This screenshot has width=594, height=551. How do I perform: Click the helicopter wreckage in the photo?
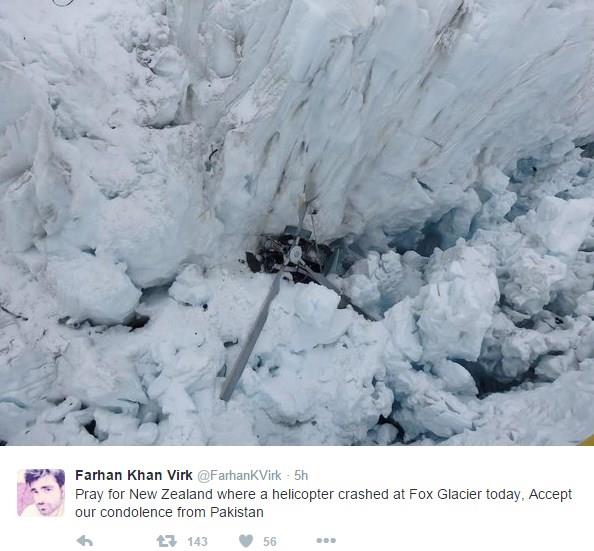[x=291, y=257]
